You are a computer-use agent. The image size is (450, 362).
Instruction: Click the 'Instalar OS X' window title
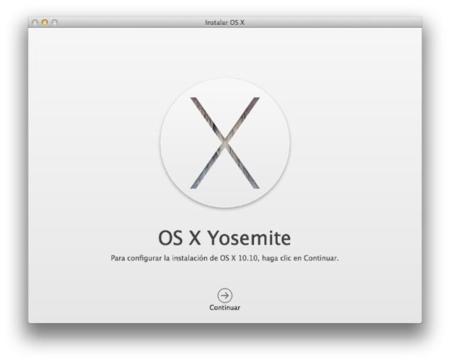[x=225, y=22]
